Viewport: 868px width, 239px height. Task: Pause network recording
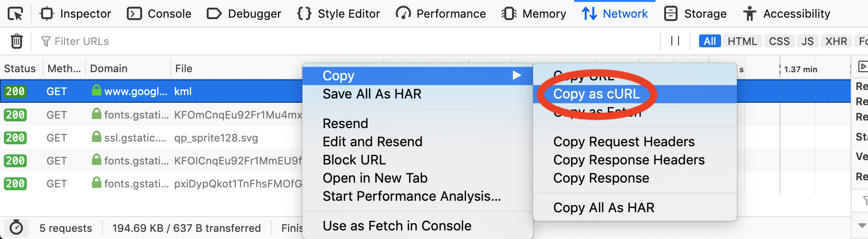(675, 41)
